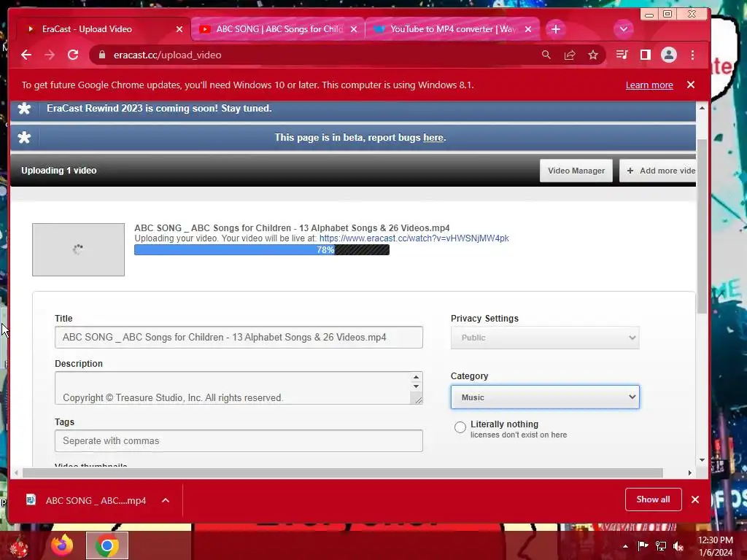Share this page via share icon
The width and height of the screenshot is (747, 560).
[569, 55]
